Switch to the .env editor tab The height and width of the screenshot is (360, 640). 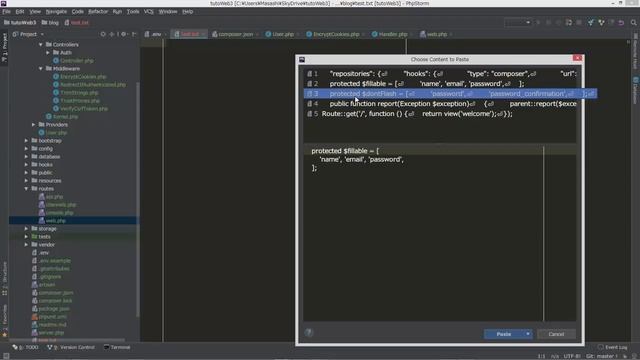pos(156,34)
